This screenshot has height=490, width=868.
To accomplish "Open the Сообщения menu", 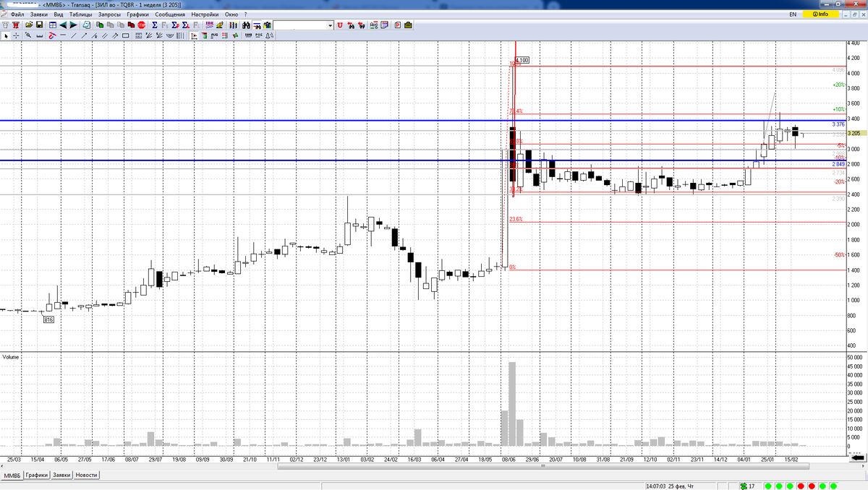I will (170, 14).
